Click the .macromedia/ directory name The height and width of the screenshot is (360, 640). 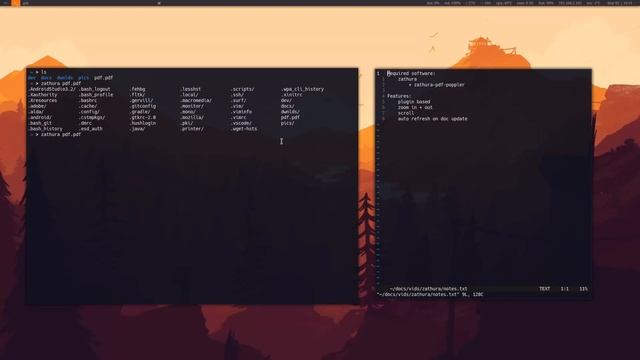pos(196,100)
